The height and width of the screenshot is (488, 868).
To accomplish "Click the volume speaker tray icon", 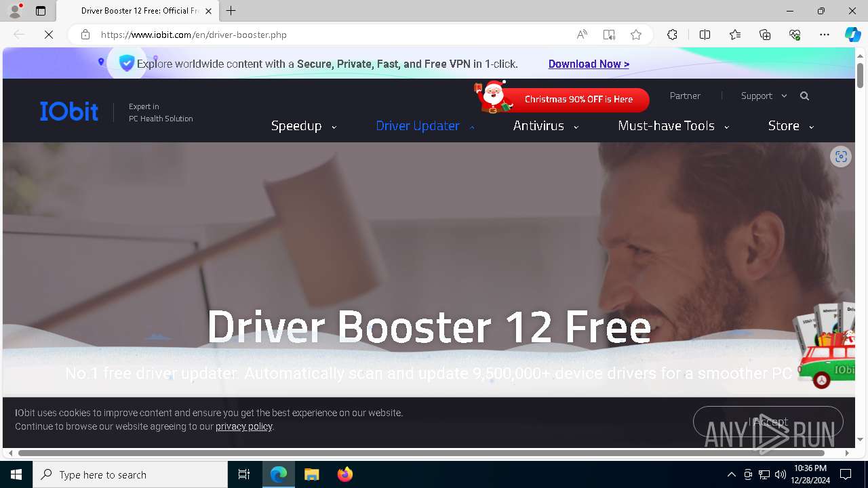I will 780,474.
